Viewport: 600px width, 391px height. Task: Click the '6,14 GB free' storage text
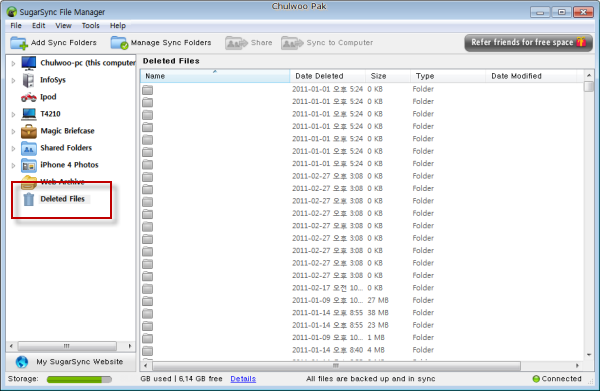pyautogui.click(x=201, y=379)
